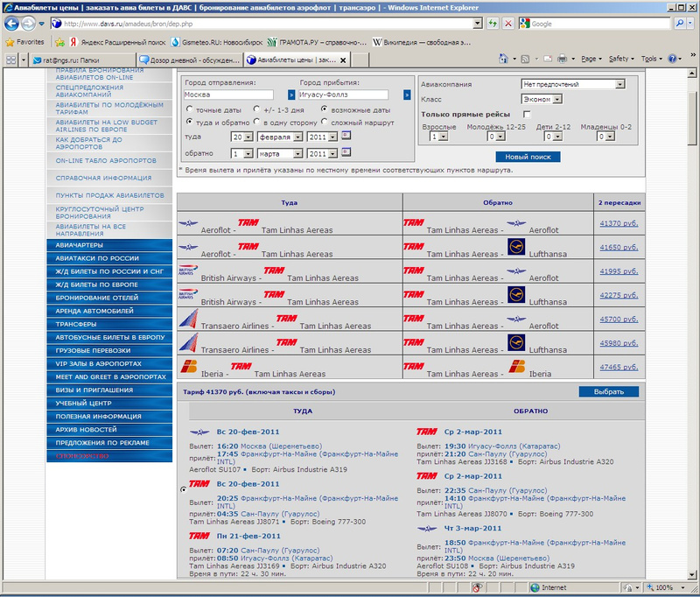
Task: Check the Только прямые рейсы checkbox
Action: point(527,115)
